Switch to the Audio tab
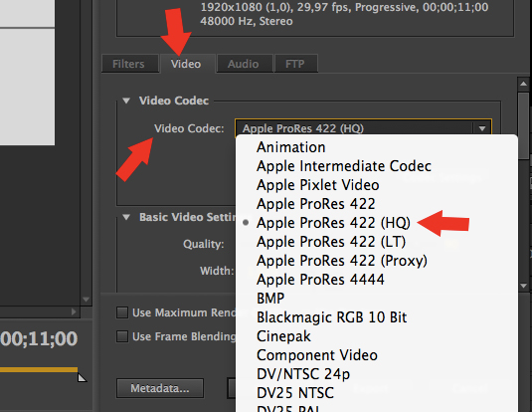Image resolution: width=532 pixels, height=412 pixels. [245, 64]
